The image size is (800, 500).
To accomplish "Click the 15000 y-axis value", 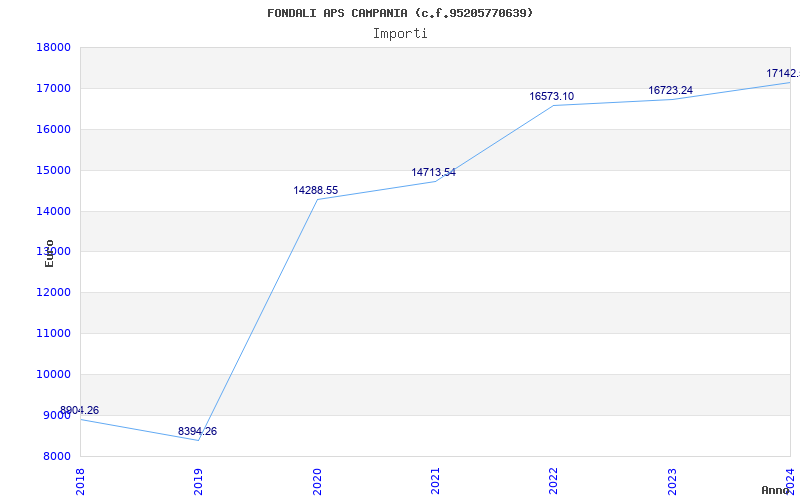I will point(53,170).
